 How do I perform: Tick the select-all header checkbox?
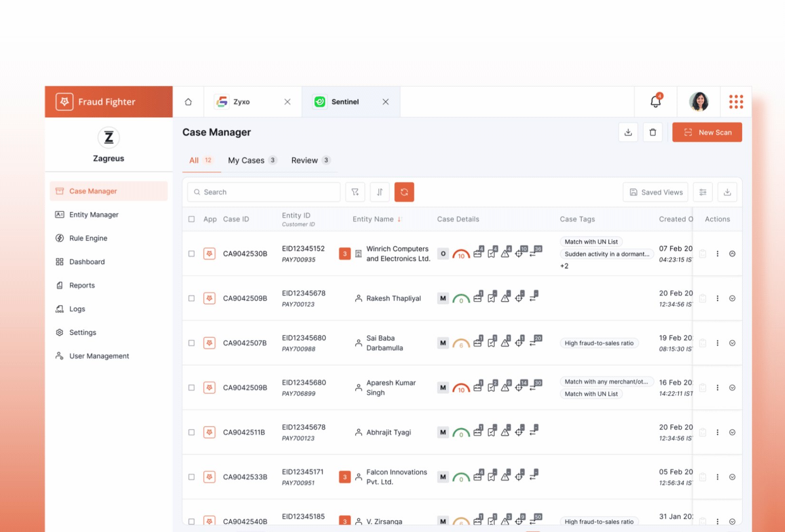[191, 219]
